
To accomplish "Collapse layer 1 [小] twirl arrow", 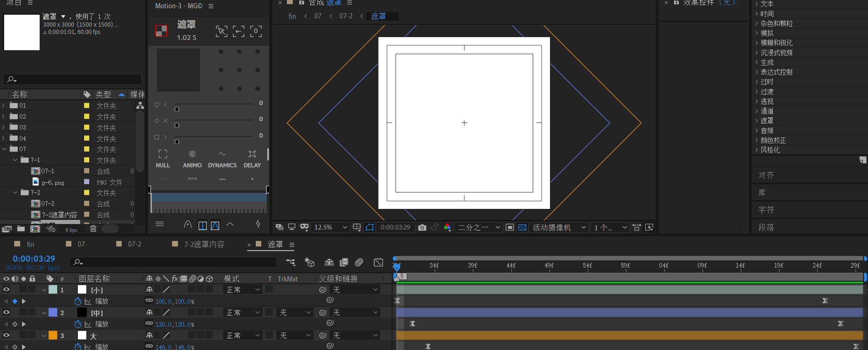I will tap(44, 290).
